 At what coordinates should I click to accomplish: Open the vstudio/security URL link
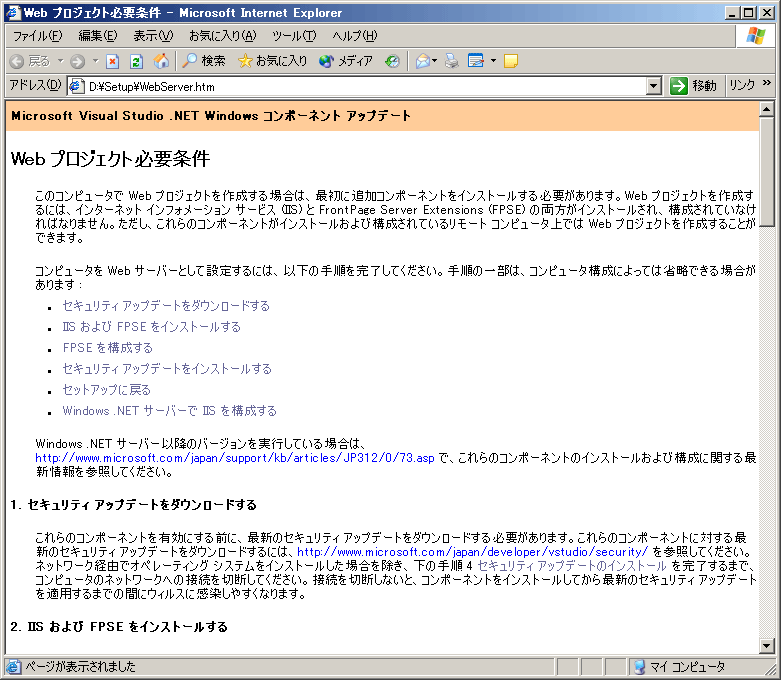click(x=472, y=552)
